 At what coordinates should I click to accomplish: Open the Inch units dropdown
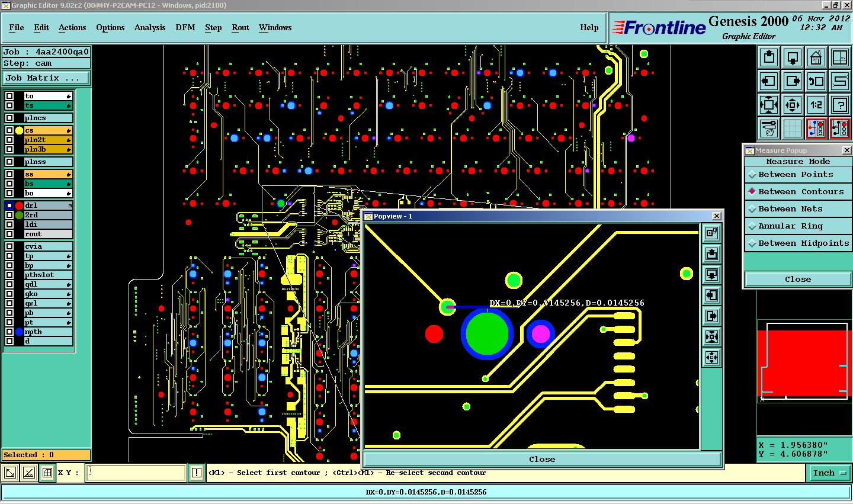(x=829, y=473)
